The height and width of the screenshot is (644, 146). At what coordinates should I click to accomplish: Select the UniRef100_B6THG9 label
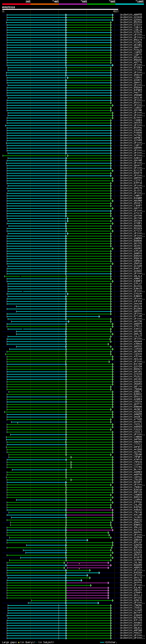(x=131, y=618)
